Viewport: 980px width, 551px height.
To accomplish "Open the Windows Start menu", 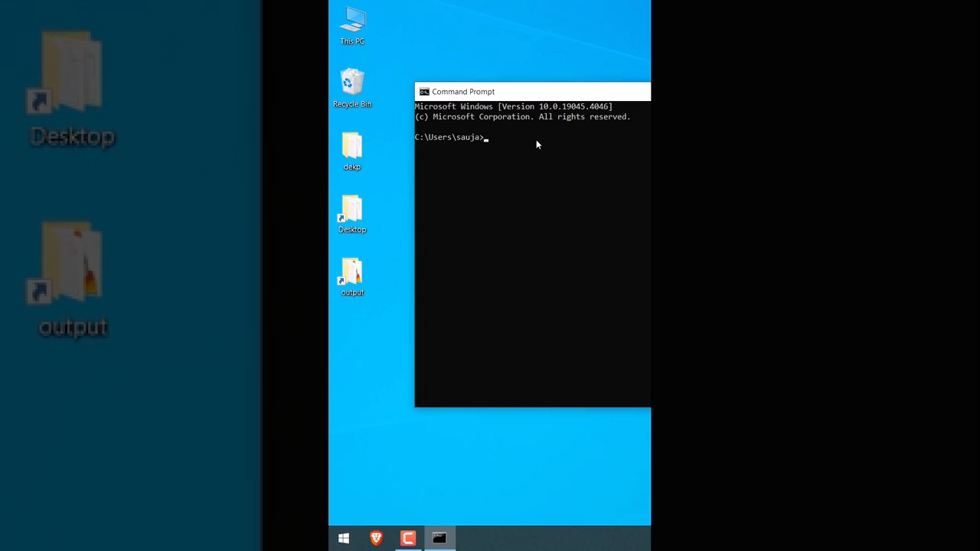I will [344, 539].
